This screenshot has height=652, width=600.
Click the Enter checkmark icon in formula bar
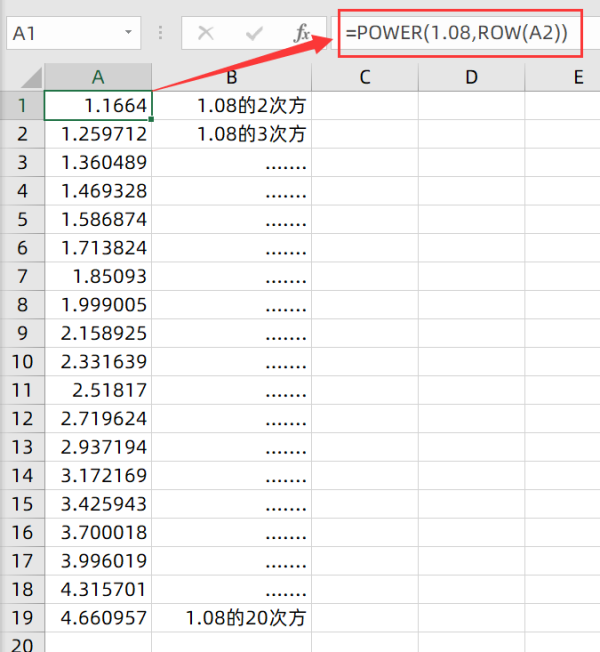(x=254, y=33)
